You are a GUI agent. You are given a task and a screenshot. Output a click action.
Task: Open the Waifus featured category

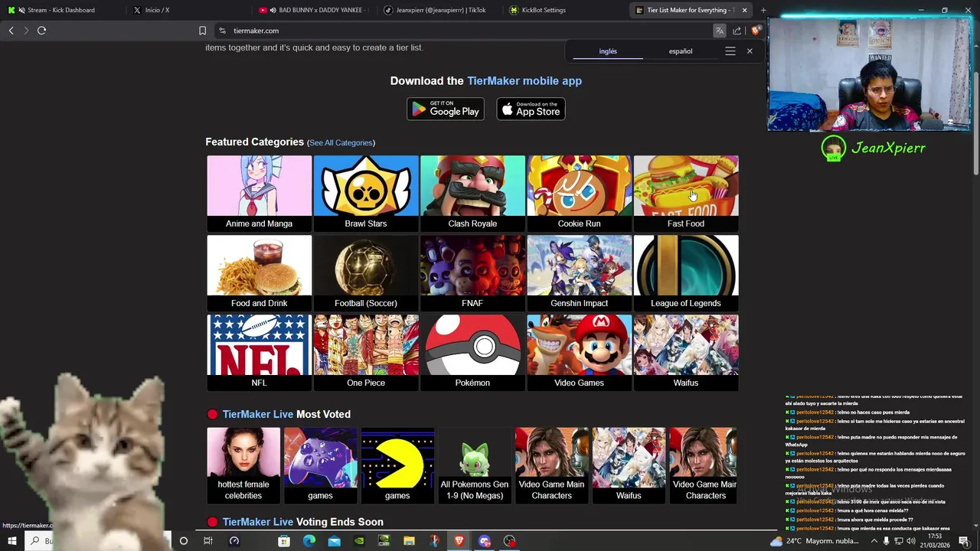pyautogui.click(x=686, y=352)
